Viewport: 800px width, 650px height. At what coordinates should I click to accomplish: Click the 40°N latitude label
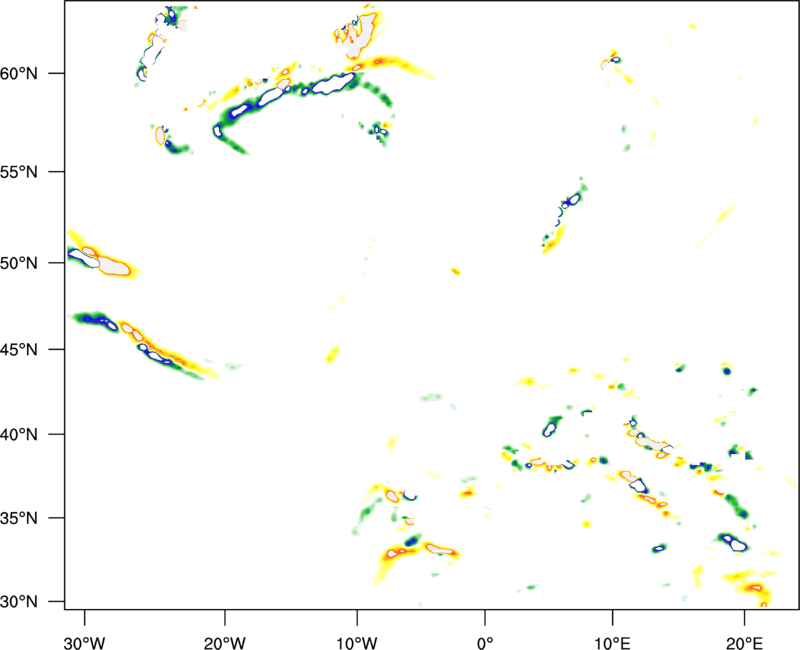pos(19,435)
